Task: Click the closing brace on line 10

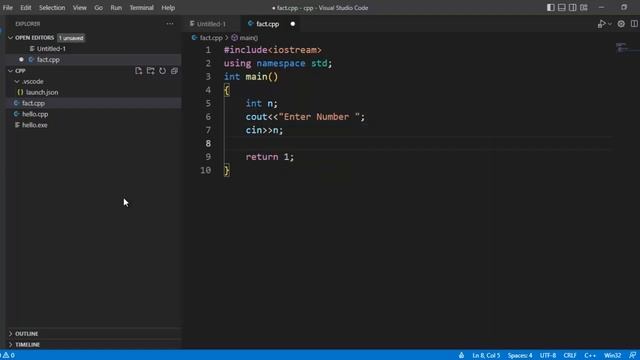Action: 227,170
